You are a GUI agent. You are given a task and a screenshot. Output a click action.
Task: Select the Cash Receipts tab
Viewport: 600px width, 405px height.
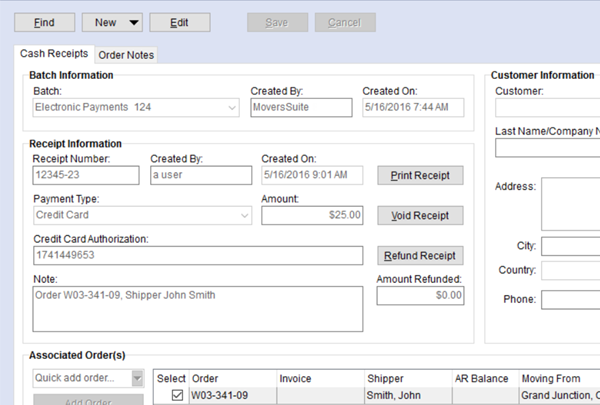pyautogui.click(x=55, y=54)
